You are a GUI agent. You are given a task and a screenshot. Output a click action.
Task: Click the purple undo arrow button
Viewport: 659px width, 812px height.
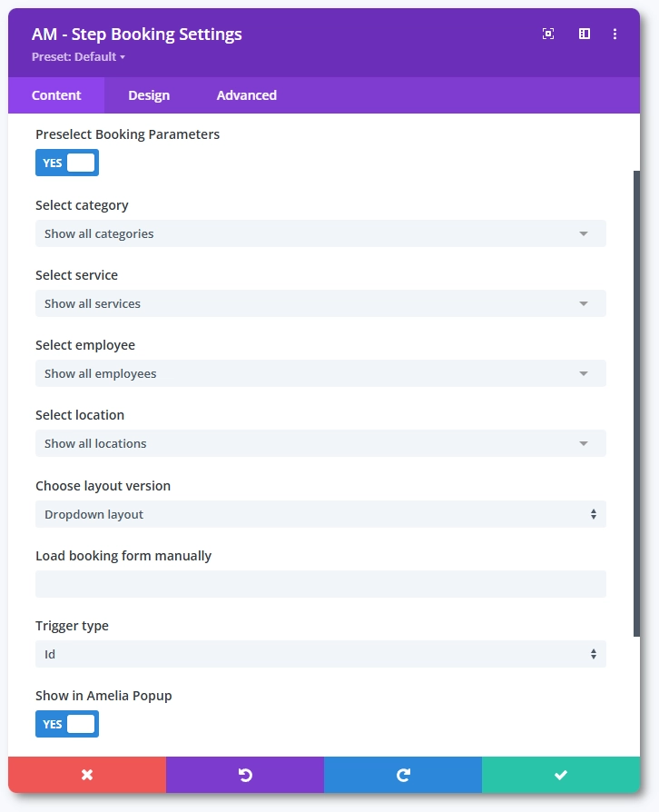pyautogui.click(x=245, y=775)
